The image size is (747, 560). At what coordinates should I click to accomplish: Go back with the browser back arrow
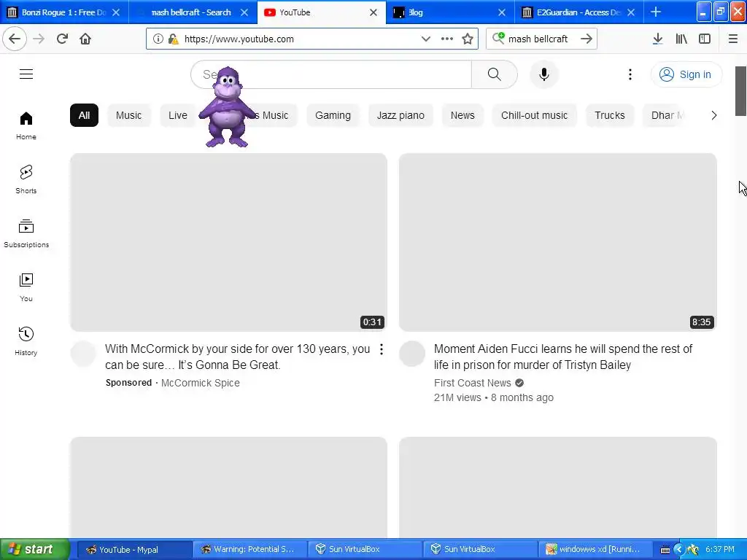tap(15, 39)
